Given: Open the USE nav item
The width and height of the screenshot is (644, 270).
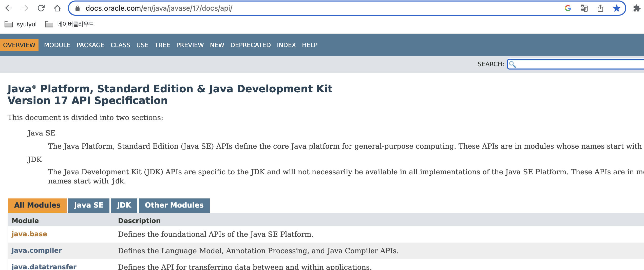Looking at the screenshot, I should tap(142, 45).
